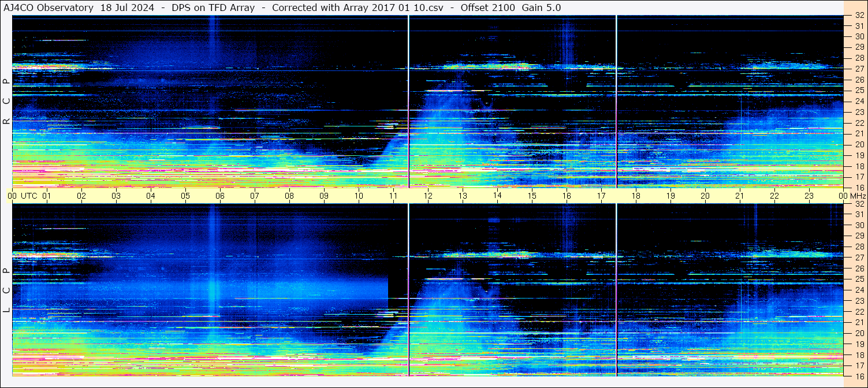
Task: Click the hour "23" time axis label
Action: [809, 196]
